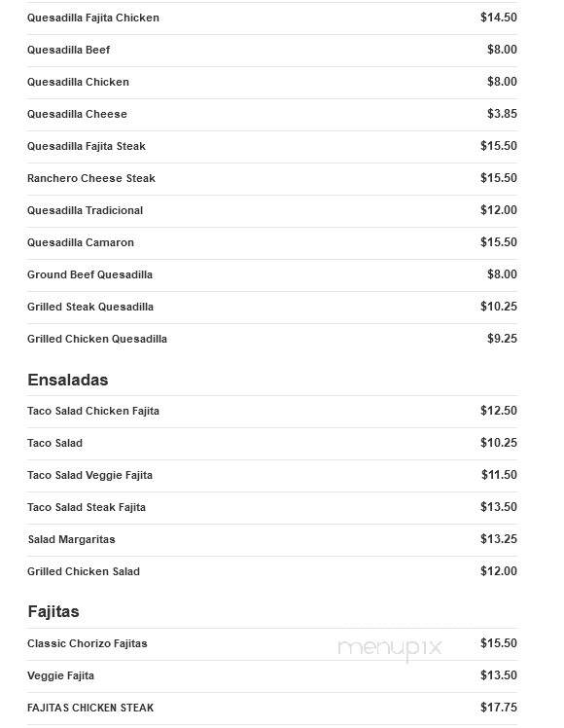Screen dimensions: 564x728
Task: Click the Ensaladas section heading
Action: 68,380
